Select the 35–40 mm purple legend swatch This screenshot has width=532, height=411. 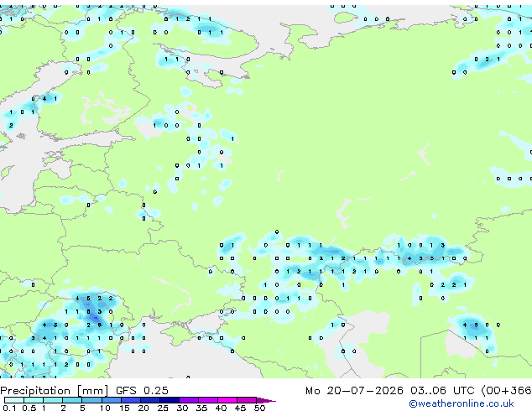[207, 400]
